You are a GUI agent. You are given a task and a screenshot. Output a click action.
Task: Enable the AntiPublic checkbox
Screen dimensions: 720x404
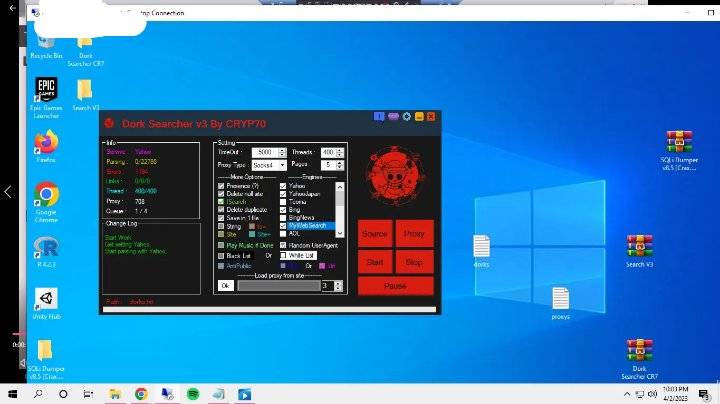click(x=221, y=266)
